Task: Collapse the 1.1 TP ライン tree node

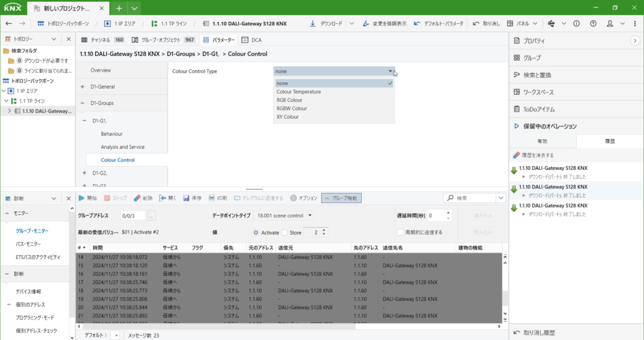Action: 6,101
